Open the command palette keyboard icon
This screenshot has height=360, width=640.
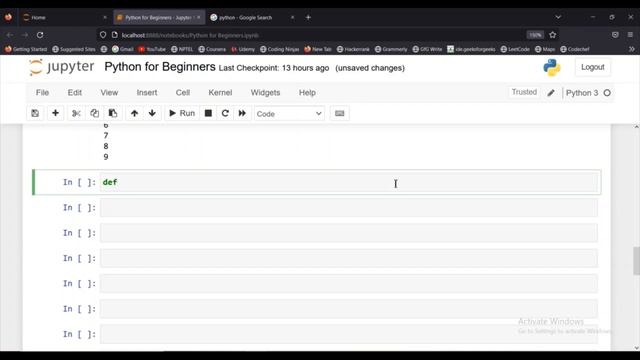pyautogui.click(x=340, y=113)
